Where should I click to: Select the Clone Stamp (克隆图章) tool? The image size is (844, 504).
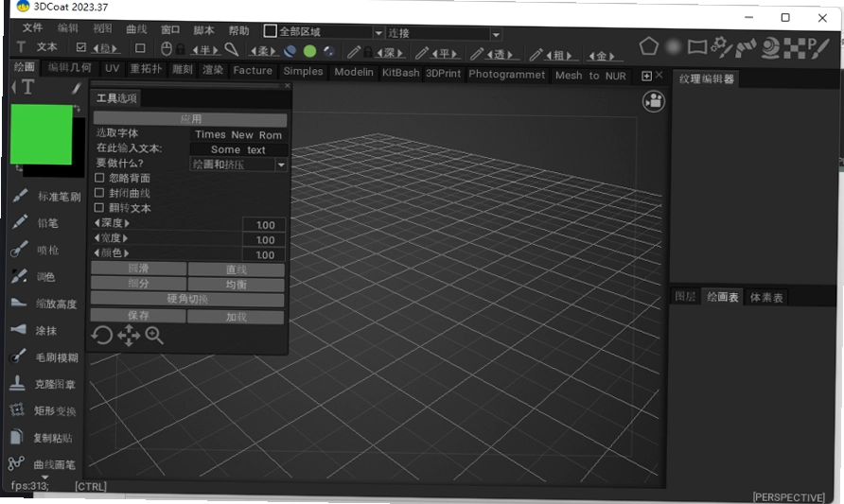coord(44,384)
